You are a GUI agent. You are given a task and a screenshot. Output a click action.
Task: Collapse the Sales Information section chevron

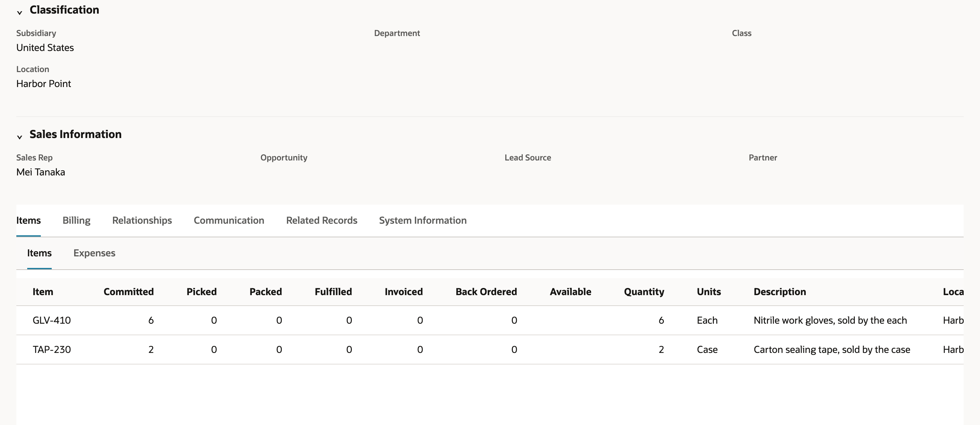point(19,137)
